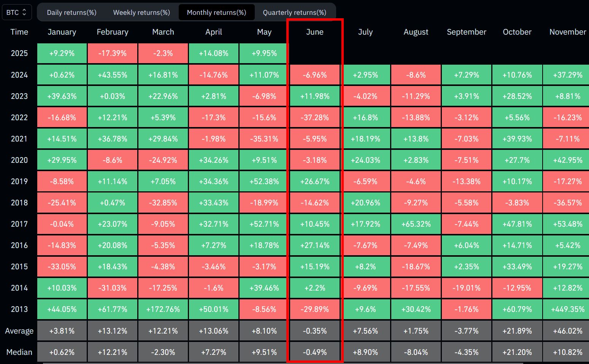Open the BTC coin selector dropdown

click(x=17, y=13)
